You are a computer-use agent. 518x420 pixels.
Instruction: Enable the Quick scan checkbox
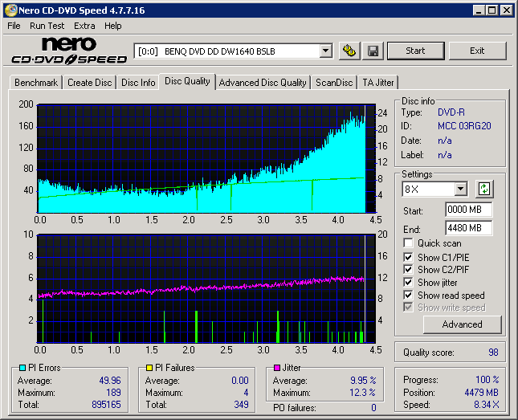click(409, 243)
